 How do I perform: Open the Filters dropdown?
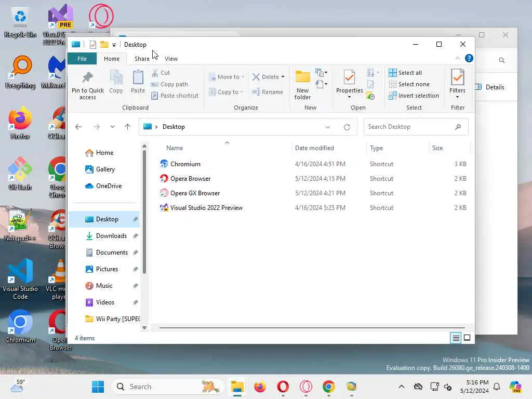[x=457, y=84]
